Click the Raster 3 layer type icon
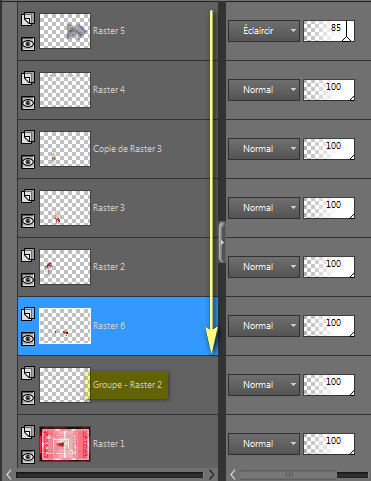 tap(28, 196)
